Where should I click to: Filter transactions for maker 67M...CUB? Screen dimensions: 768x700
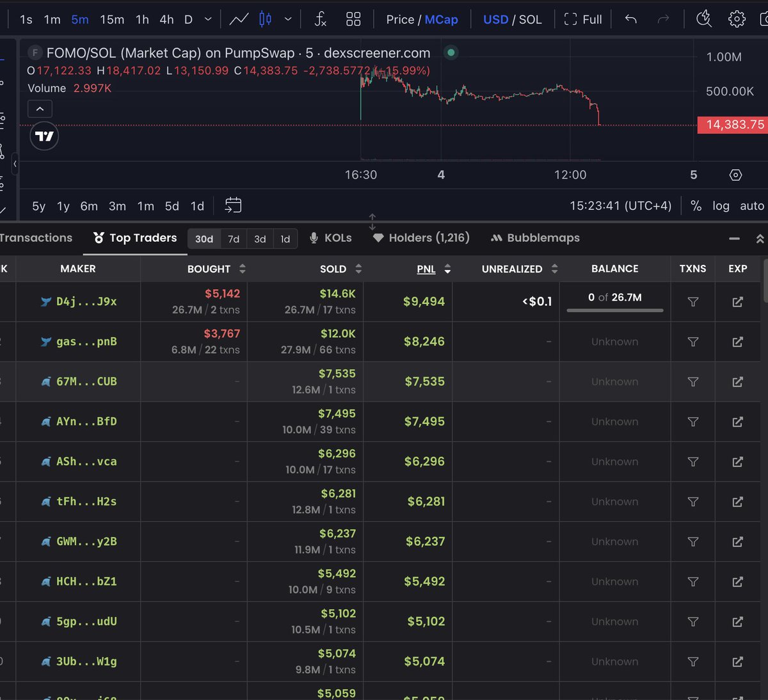(x=692, y=381)
